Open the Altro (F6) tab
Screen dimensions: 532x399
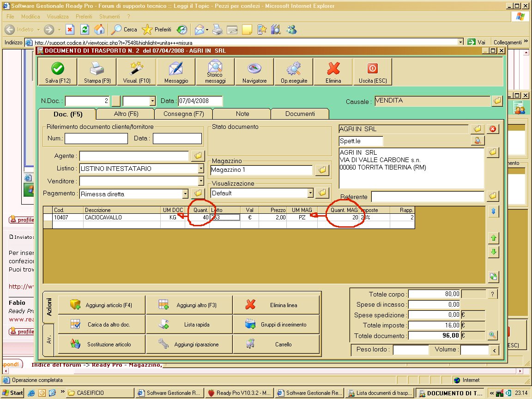126,114
